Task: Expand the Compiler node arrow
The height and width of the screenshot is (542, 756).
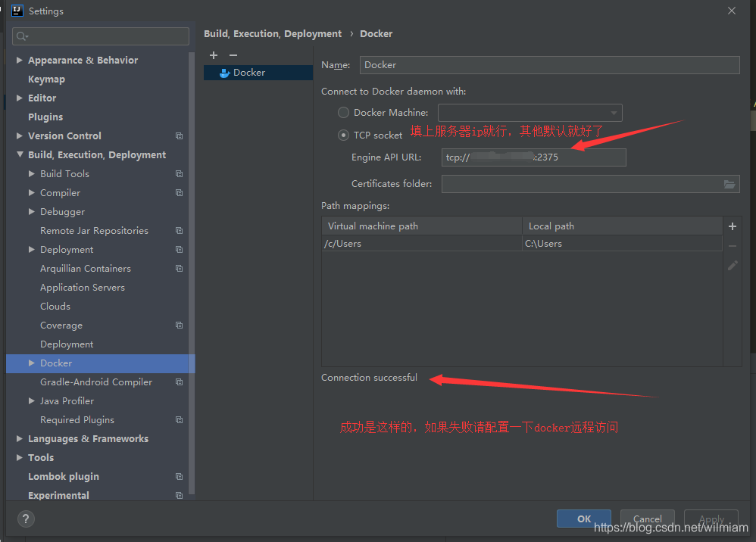Action: click(31, 193)
